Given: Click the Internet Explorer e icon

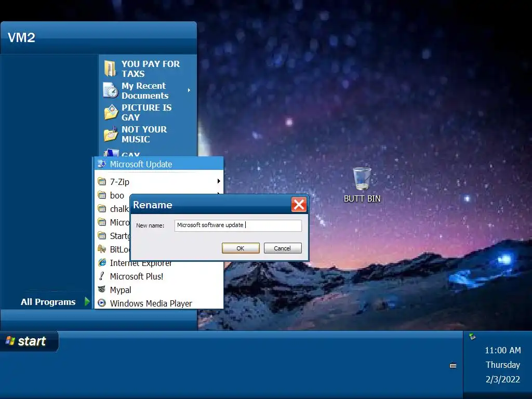Looking at the screenshot, I should (102, 262).
